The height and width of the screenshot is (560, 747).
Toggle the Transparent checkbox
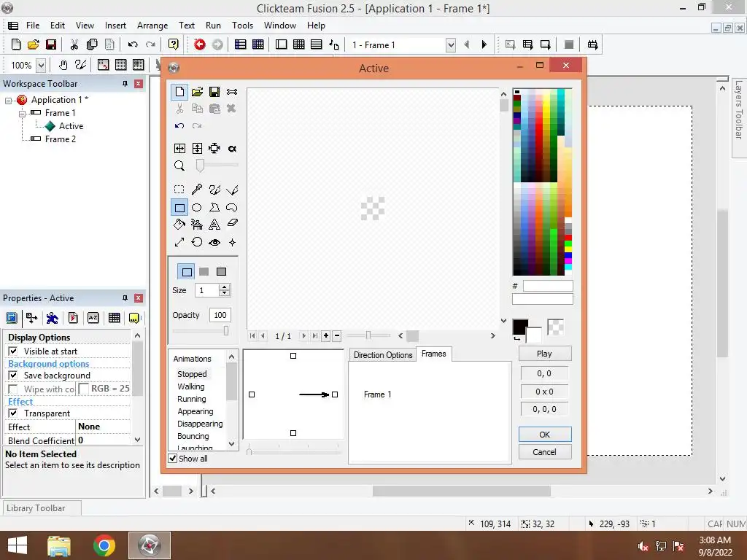[x=13, y=413]
